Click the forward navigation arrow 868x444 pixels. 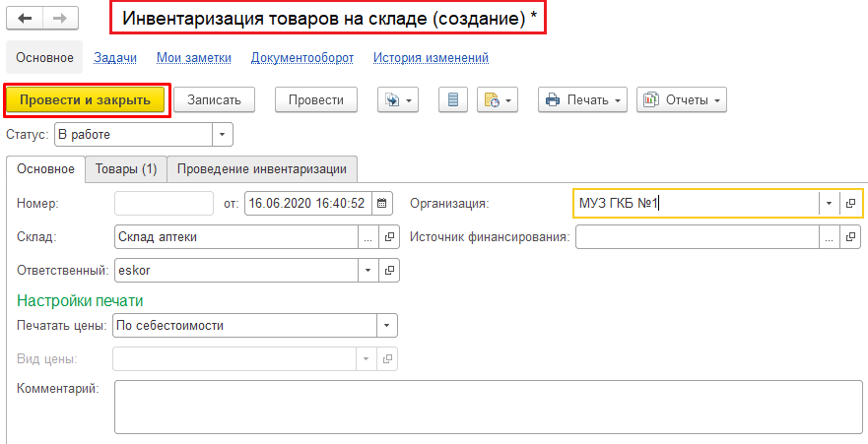coord(60,19)
